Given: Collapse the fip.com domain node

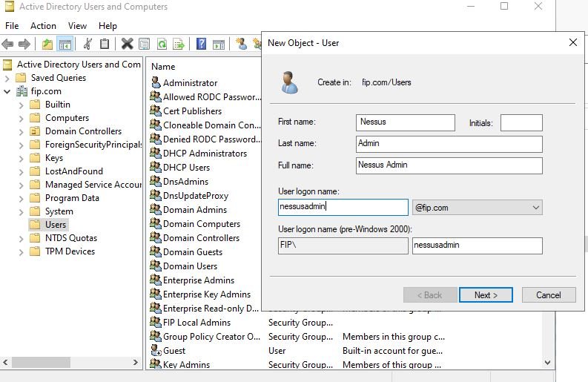Looking at the screenshot, I should tap(7, 91).
